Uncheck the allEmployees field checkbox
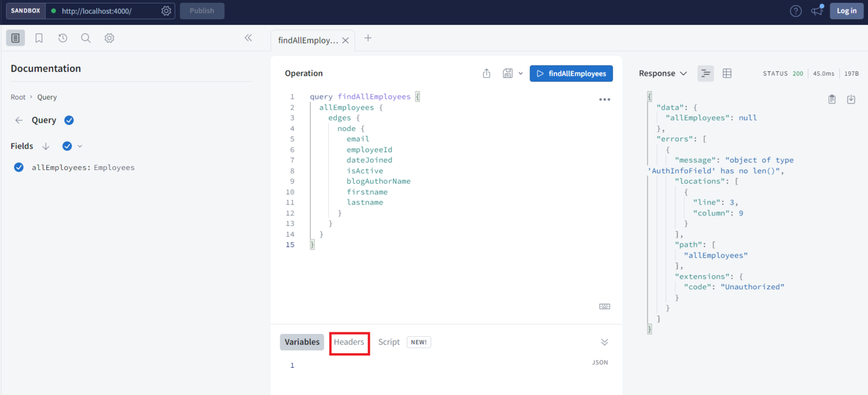The height and width of the screenshot is (395, 868). tap(19, 167)
